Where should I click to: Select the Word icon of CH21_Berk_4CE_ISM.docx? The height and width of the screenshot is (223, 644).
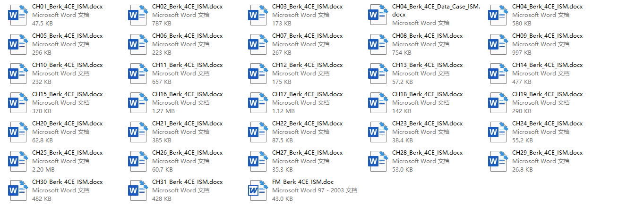(138, 132)
